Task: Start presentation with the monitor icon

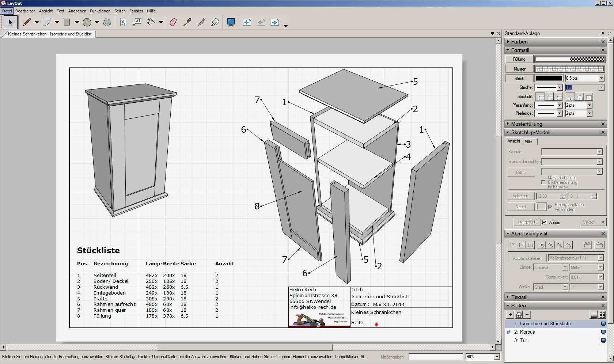Action: click(x=231, y=22)
